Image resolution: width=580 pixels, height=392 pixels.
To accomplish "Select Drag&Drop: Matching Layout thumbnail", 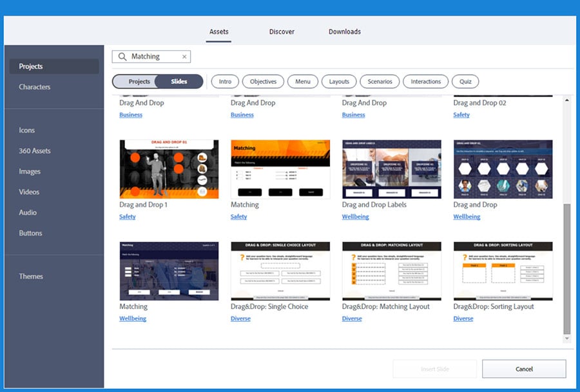I will click(x=392, y=271).
